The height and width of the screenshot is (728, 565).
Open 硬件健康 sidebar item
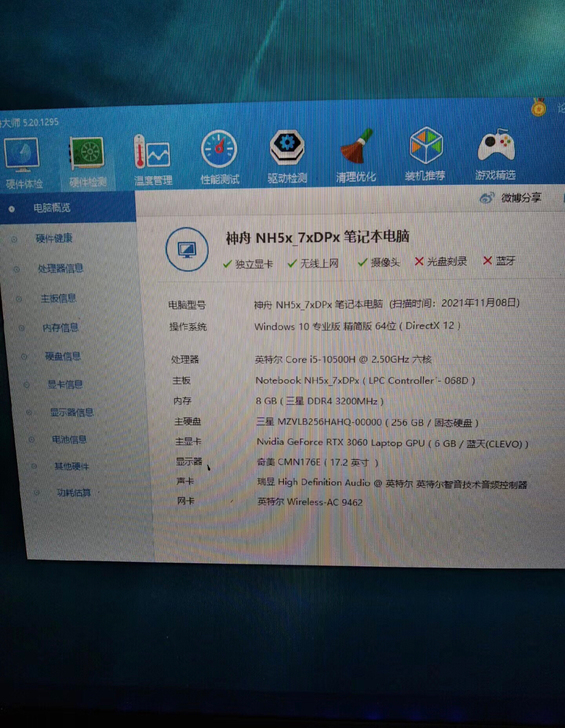pos(54,239)
